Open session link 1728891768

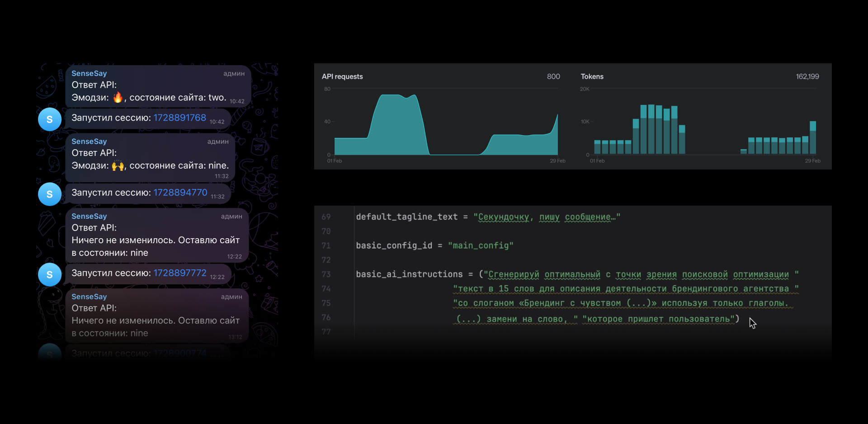point(180,118)
